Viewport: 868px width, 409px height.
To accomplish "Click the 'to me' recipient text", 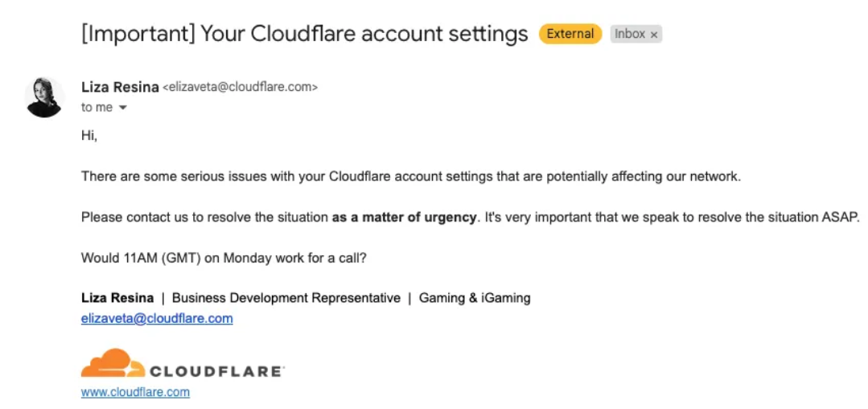I will (x=97, y=108).
